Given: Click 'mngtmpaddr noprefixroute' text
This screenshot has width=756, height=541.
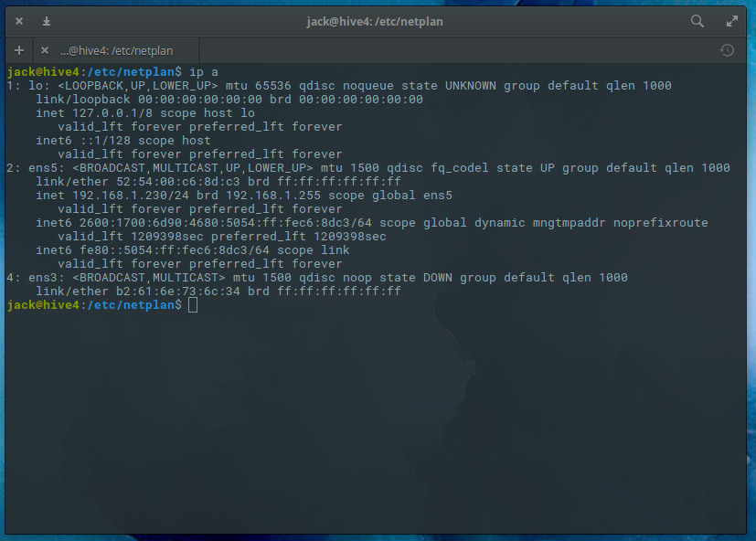Looking at the screenshot, I should tap(620, 223).
